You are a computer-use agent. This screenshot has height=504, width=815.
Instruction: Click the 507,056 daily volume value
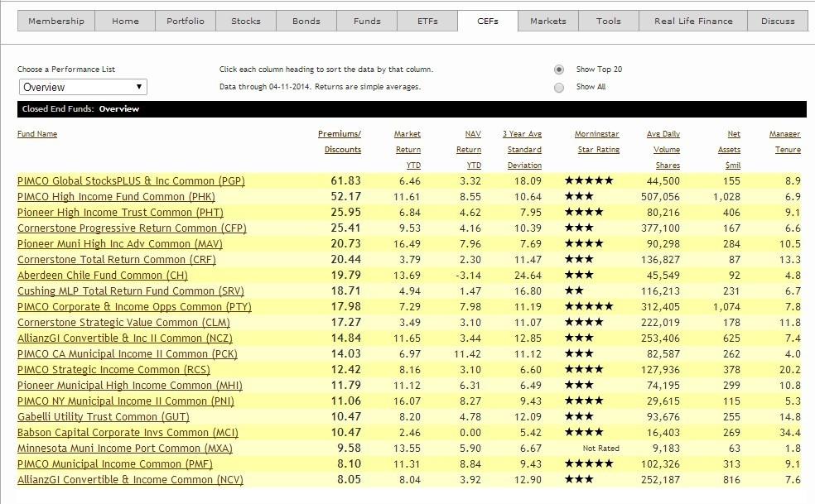(x=660, y=197)
